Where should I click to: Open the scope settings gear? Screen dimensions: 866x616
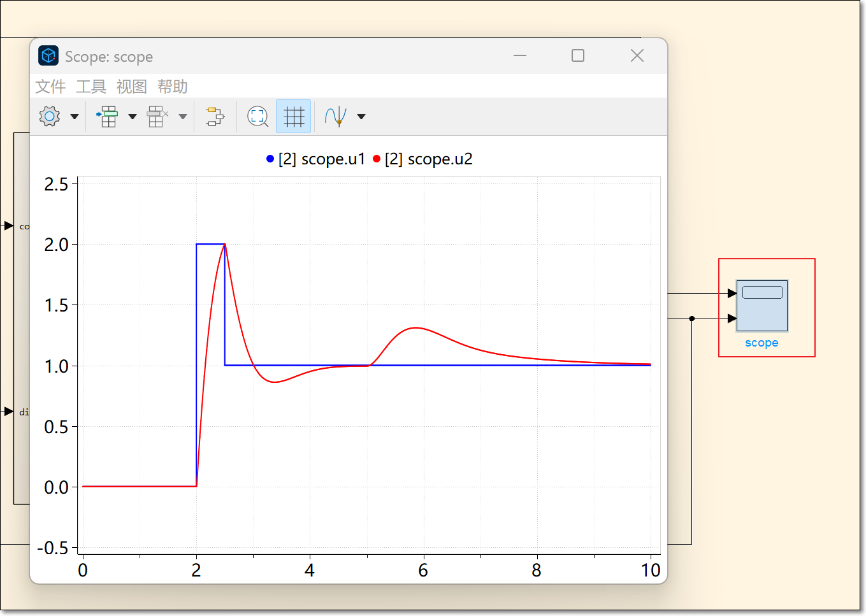pyautogui.click(x=50, y=117)
